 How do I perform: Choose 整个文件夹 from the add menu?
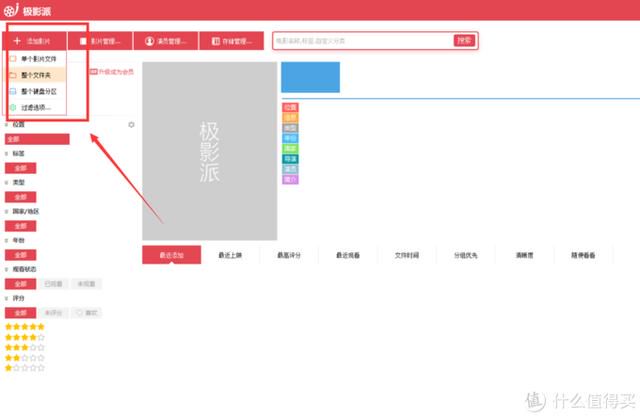pos(35,75)
